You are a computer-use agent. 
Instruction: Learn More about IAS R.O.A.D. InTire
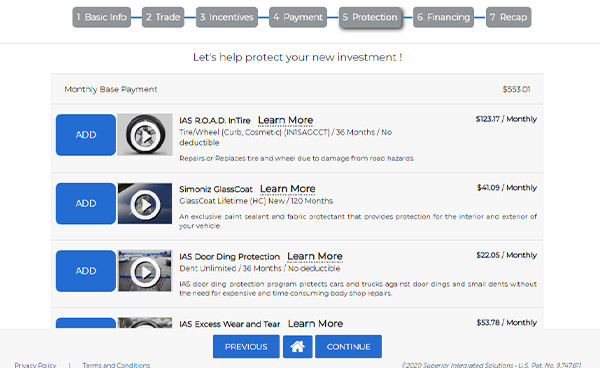(x=285, y=120)
